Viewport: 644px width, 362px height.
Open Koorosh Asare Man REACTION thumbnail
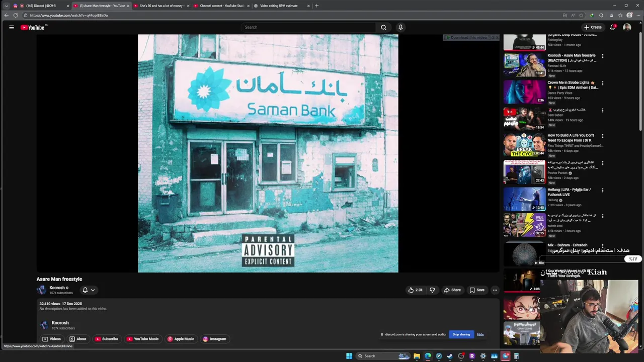pos(525,64)
